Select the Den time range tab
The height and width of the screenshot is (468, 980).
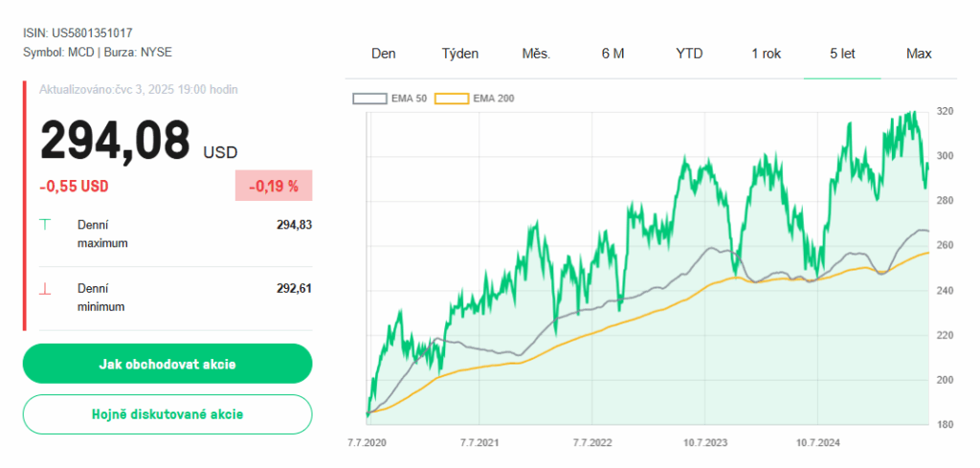tap(383, 54)
